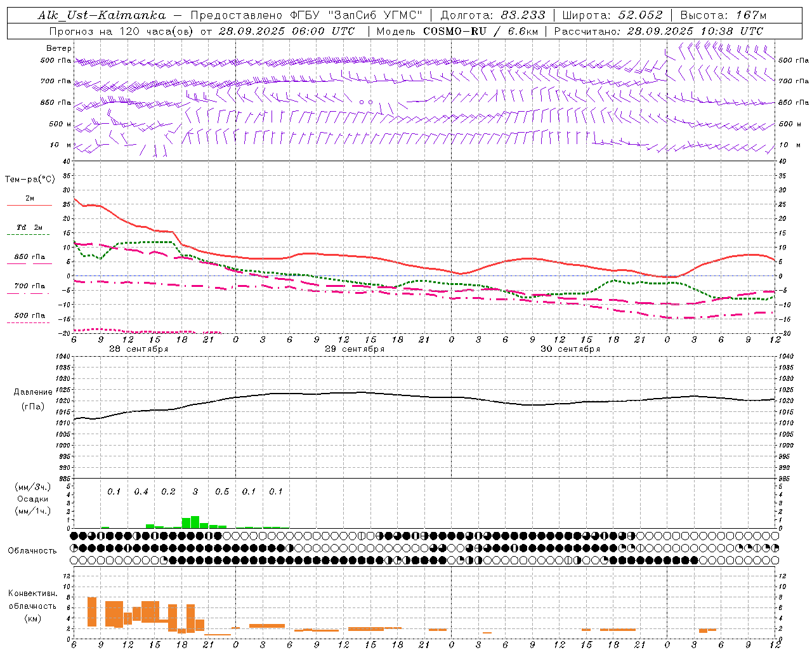Image resolution: width=812 pixels, height=650 pixels.
Task: Select the Тем-ра(°C) axis label
Action: 30,180
